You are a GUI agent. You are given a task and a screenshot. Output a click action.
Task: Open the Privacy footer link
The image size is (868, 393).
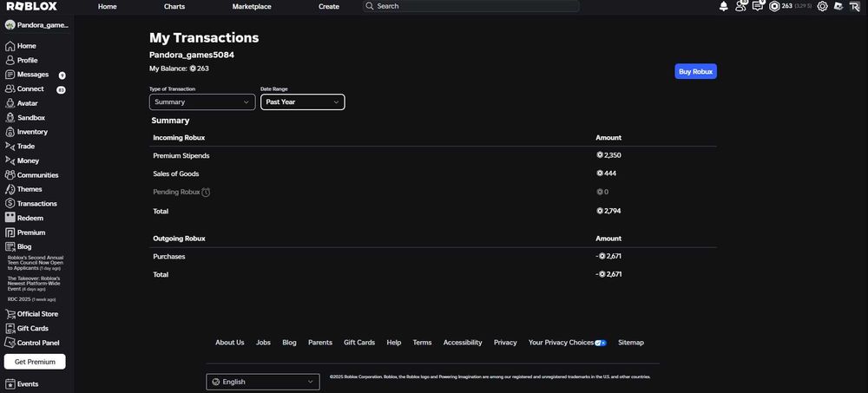coord(505,343)
